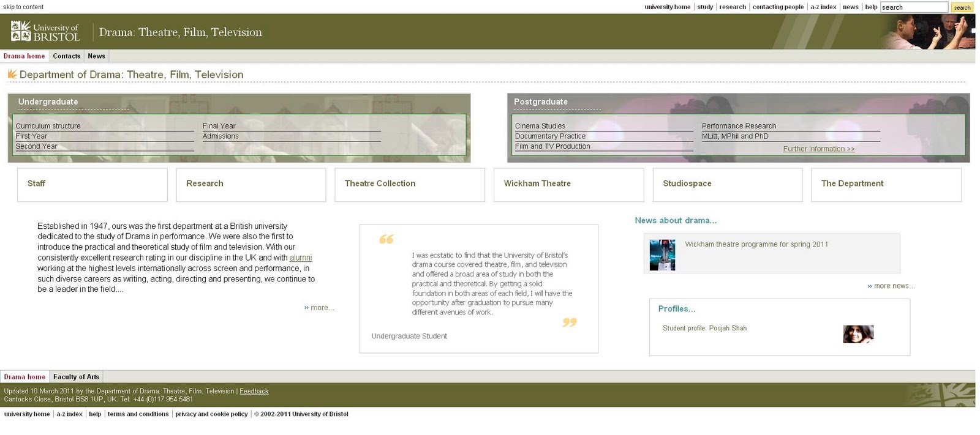Click the '© 2002-2011 University of Bristol' text

pos(301,414)
